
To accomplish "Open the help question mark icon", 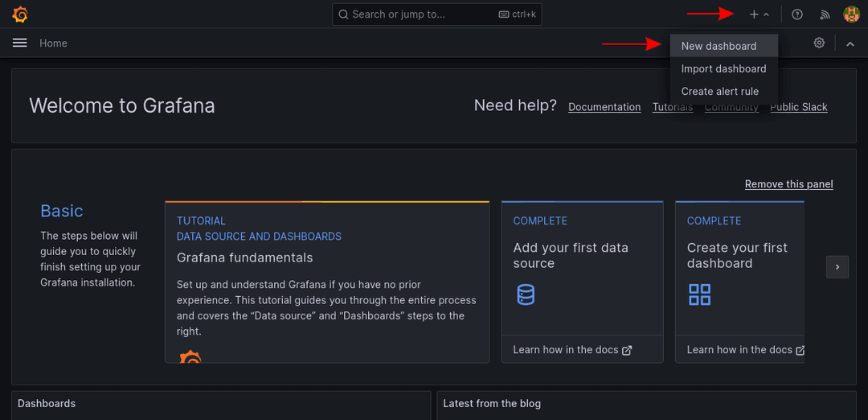I will pos(797,14).
